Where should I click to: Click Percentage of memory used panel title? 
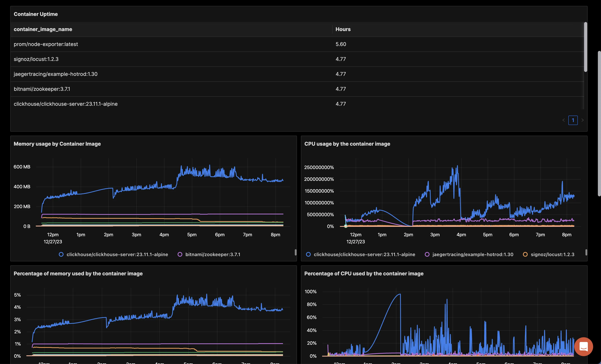(78, 274)
